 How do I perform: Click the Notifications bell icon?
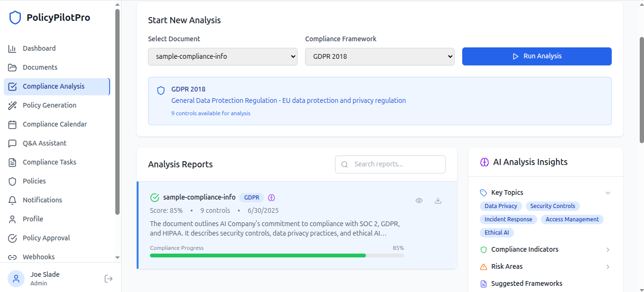click(x=13, y=200)
